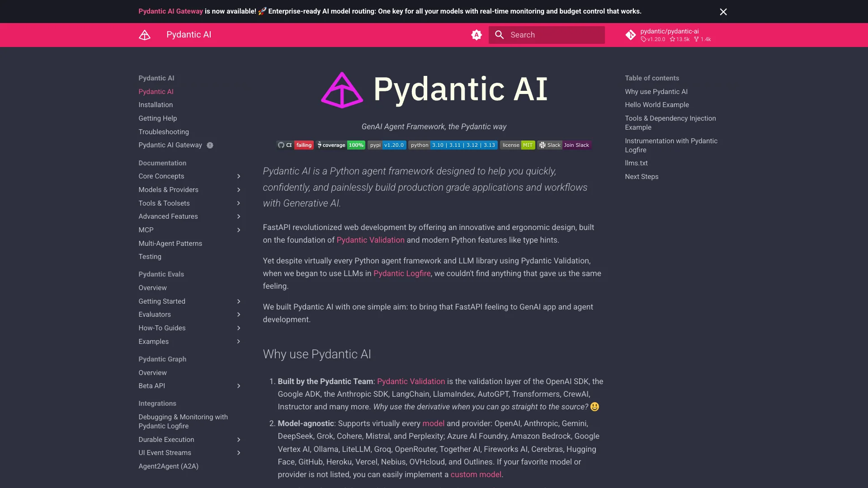Click the Slack icon in the badges row
Screen dimensions: 868x488
(x=542, y=145)
